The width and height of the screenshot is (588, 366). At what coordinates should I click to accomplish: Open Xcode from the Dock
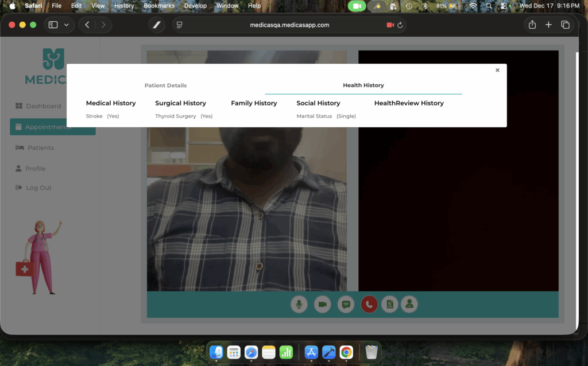click(x=329, y=352)
